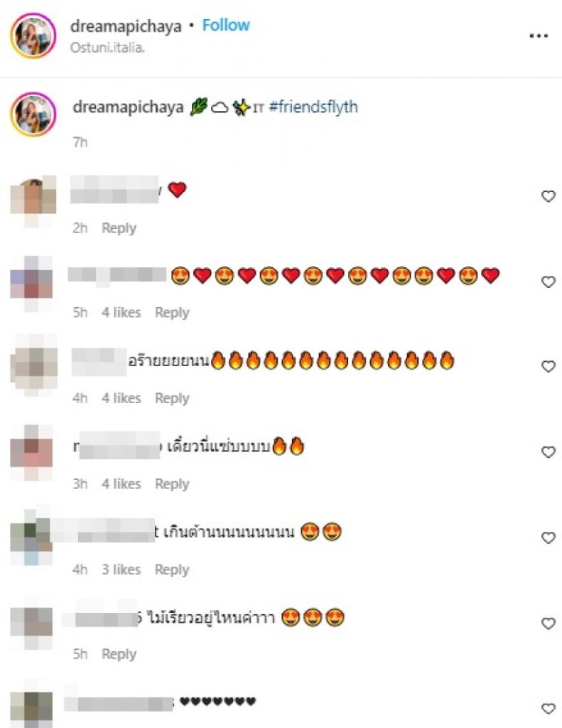Viewport: 562px width, 728px height.
Task: Open dreamapichaya avatar beside the caption
Action: (33, 114)
